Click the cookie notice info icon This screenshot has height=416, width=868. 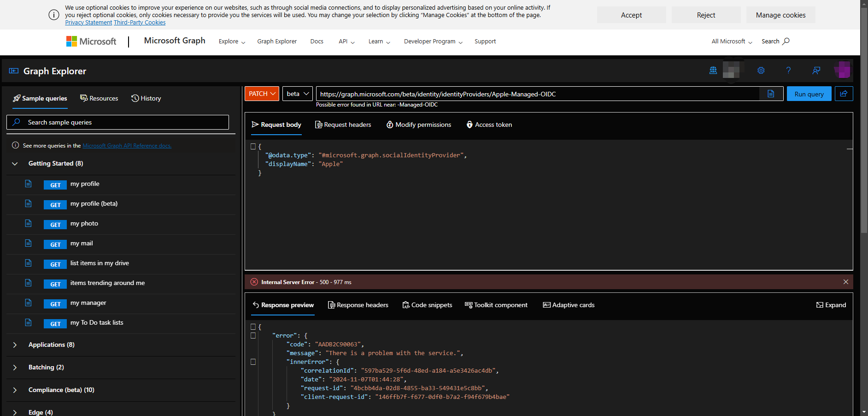(54, 15)
